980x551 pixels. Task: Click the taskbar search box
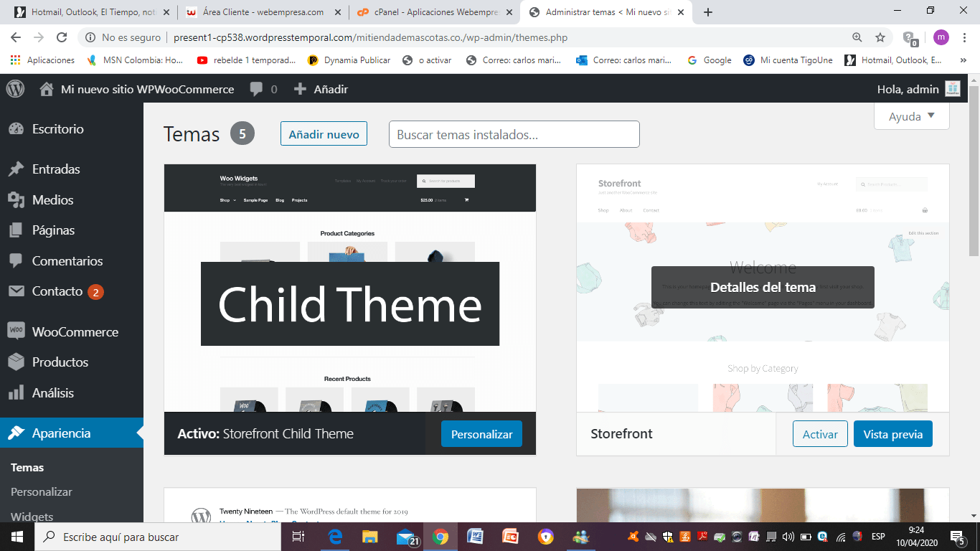(x=157, y=537)
